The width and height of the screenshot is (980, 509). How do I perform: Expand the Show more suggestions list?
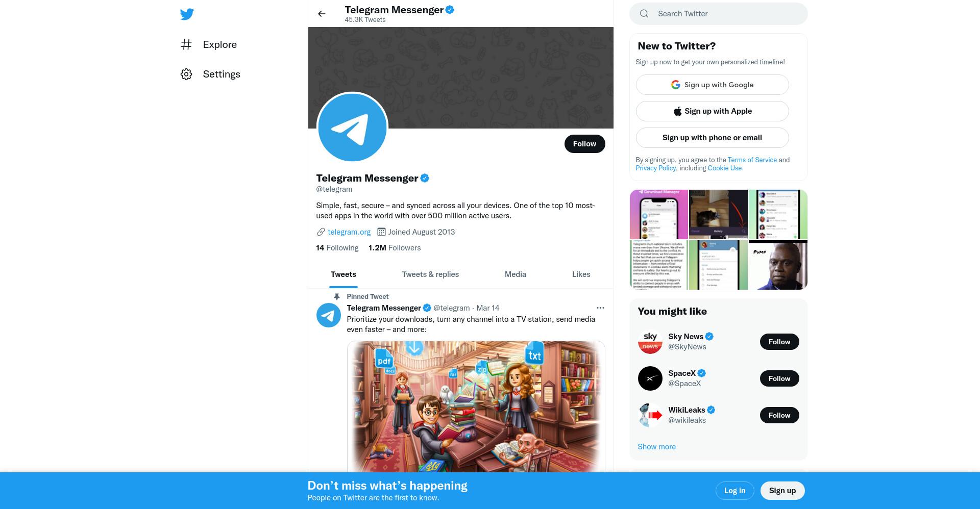pyautogui.click(x=656, y=446)
